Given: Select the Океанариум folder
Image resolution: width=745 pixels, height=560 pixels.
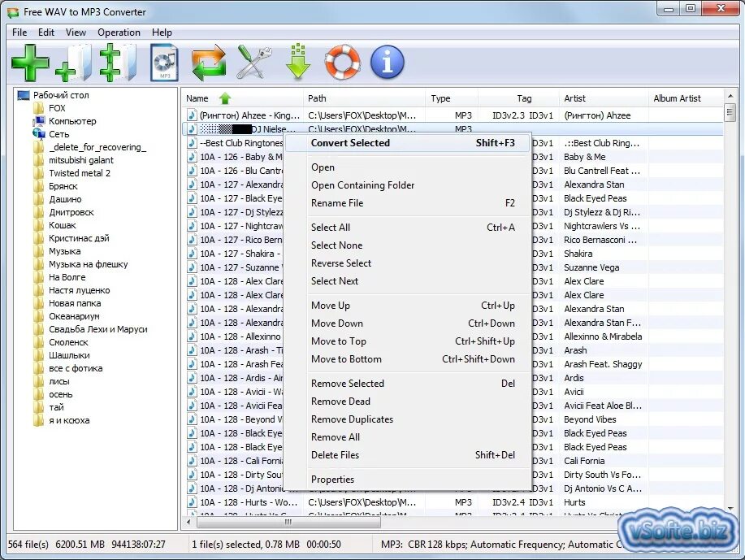Looking at the screenshot, I should click(x=74, y=316).
